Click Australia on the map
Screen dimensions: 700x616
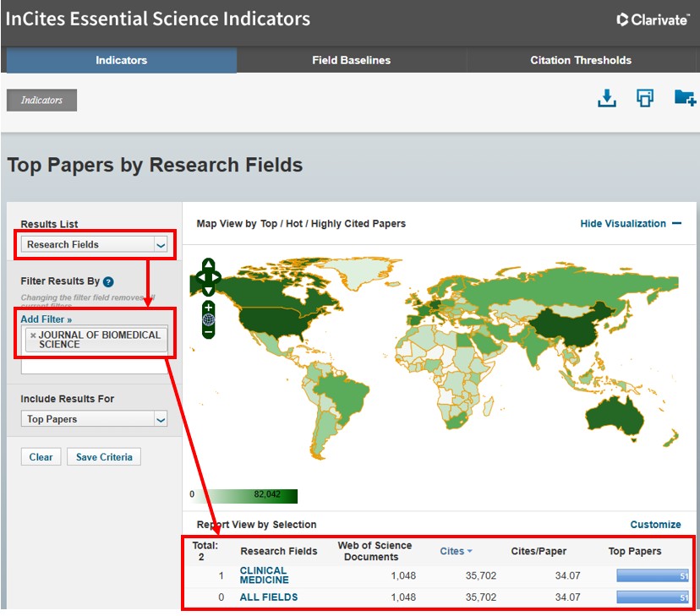coord(615,417)
